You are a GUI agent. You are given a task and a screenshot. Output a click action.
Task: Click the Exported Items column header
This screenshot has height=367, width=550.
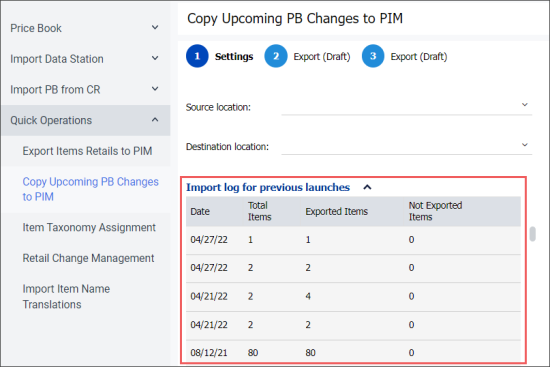pos(336,212)
